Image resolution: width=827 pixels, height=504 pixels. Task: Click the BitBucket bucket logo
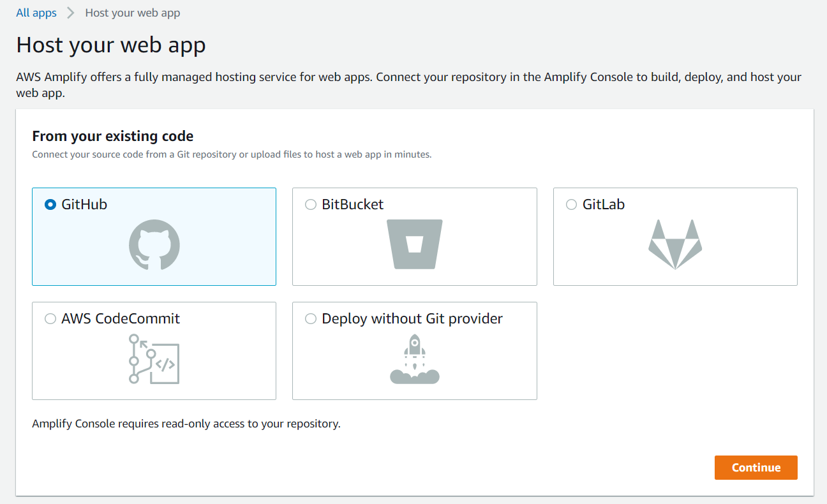point(415,244)
